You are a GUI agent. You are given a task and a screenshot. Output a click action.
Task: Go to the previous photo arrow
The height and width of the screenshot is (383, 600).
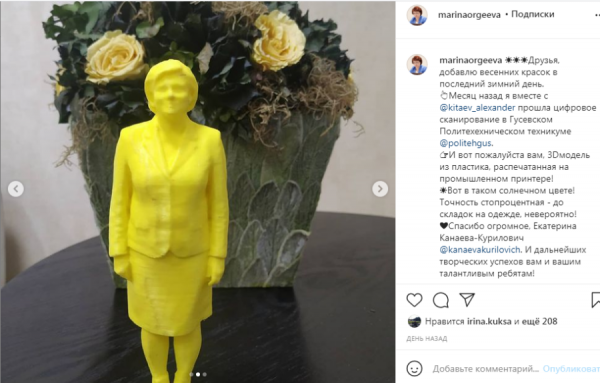[16, 189]
